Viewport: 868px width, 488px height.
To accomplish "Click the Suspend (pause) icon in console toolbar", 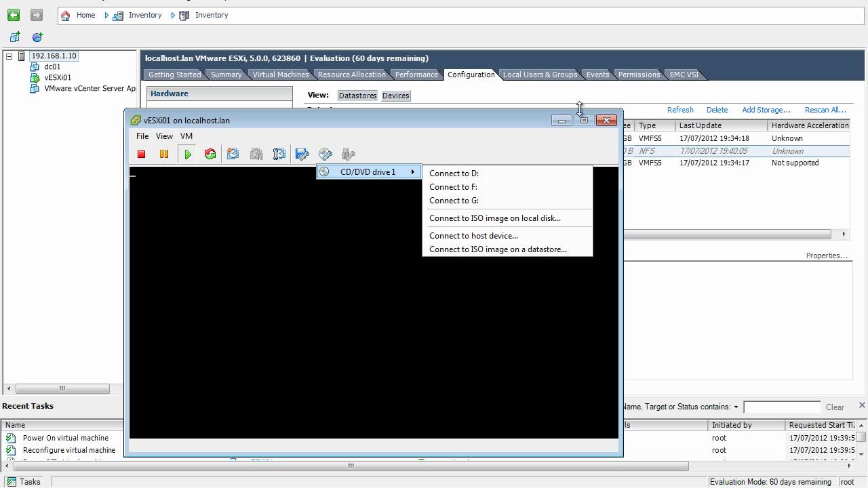I will click(x=163, y=155).
